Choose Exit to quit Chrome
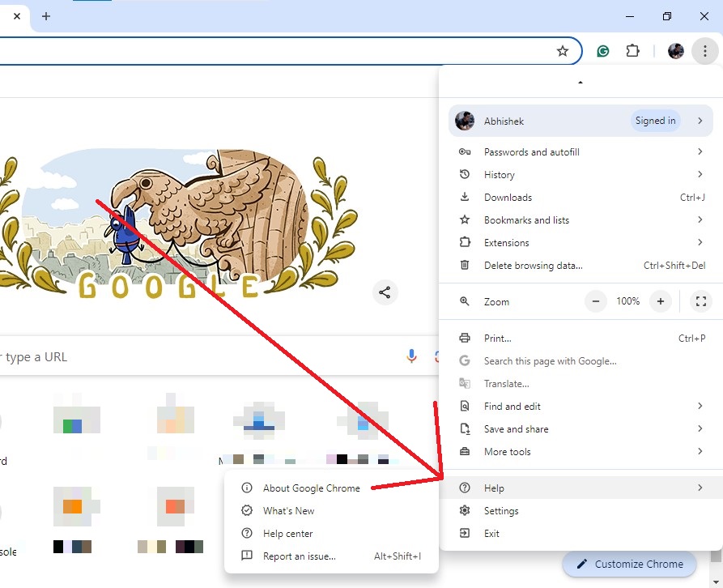 tap(581, 533)
